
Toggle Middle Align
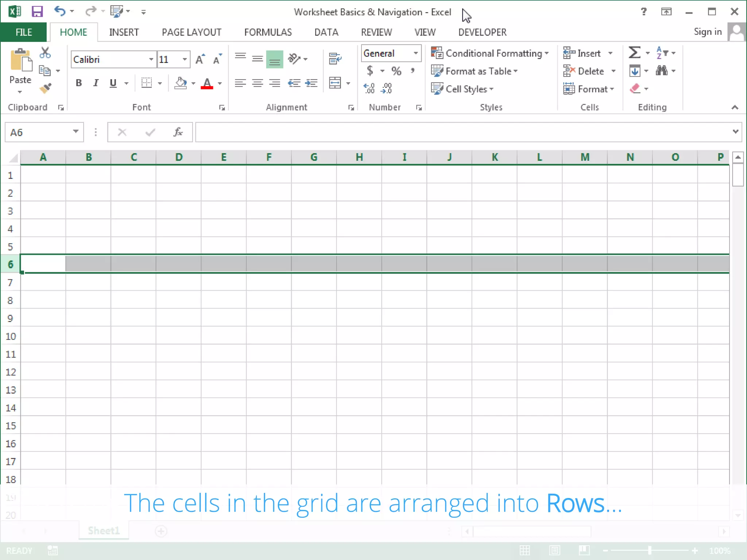pyautogui.click(x=258, y=58)
